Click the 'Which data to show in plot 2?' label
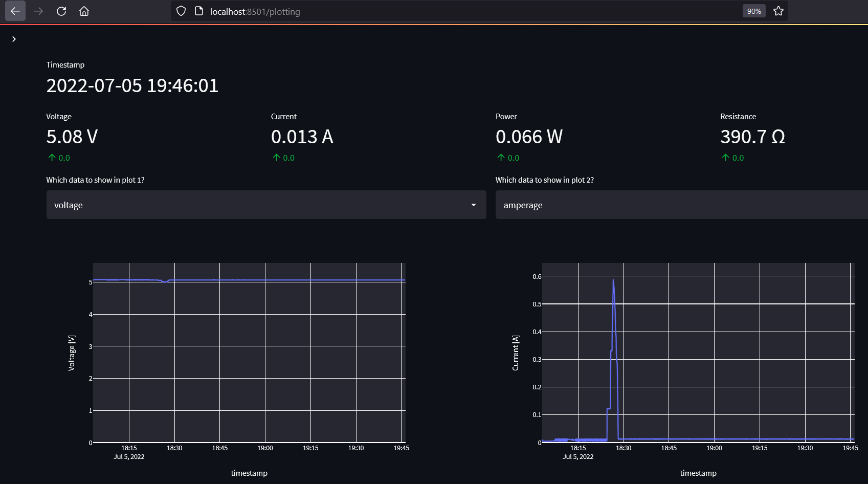 click(545, 180)
